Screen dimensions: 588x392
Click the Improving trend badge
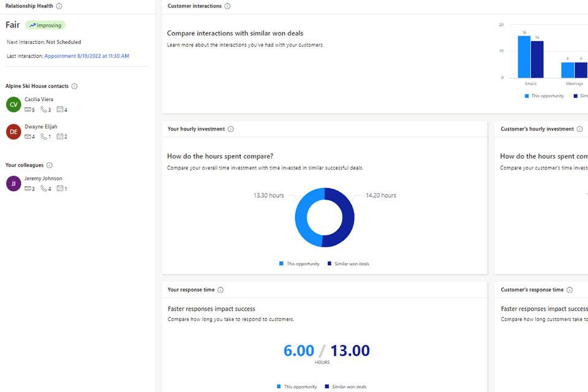45,25
